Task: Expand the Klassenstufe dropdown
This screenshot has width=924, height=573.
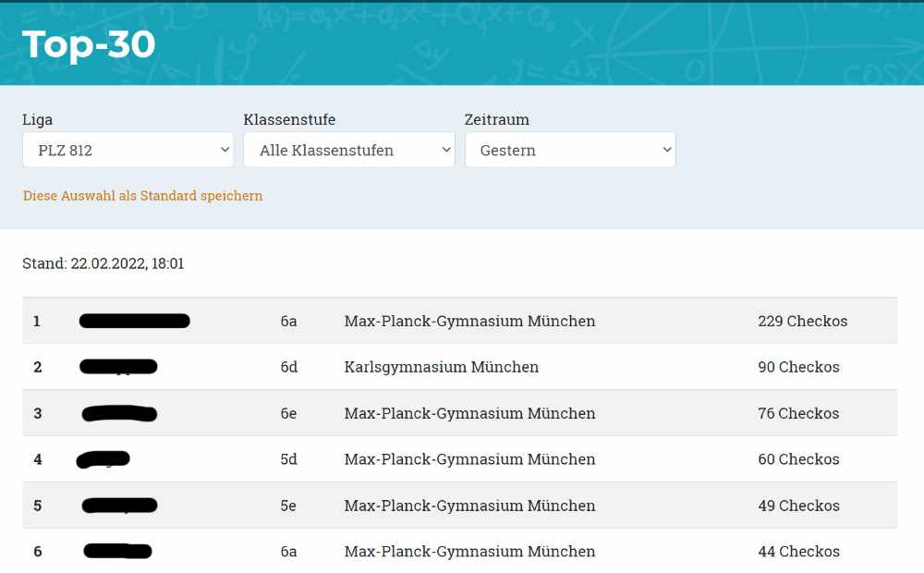Action: (x=348, y=150)
